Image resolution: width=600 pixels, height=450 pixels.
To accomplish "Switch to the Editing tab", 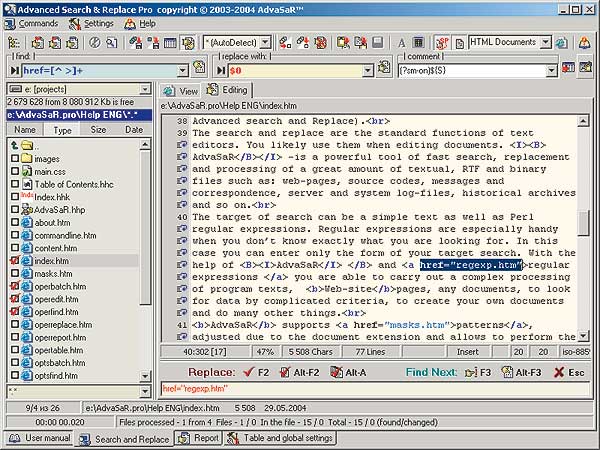I will (x=227, y=90).
